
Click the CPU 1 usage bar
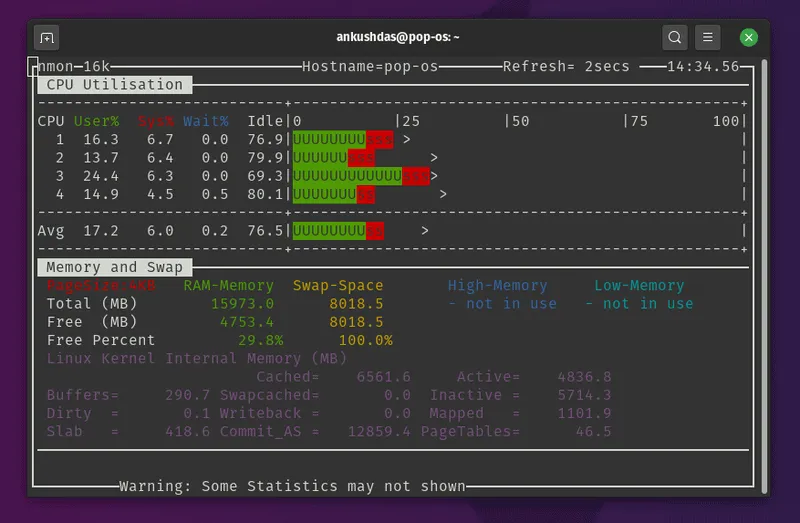coord(343,139)
